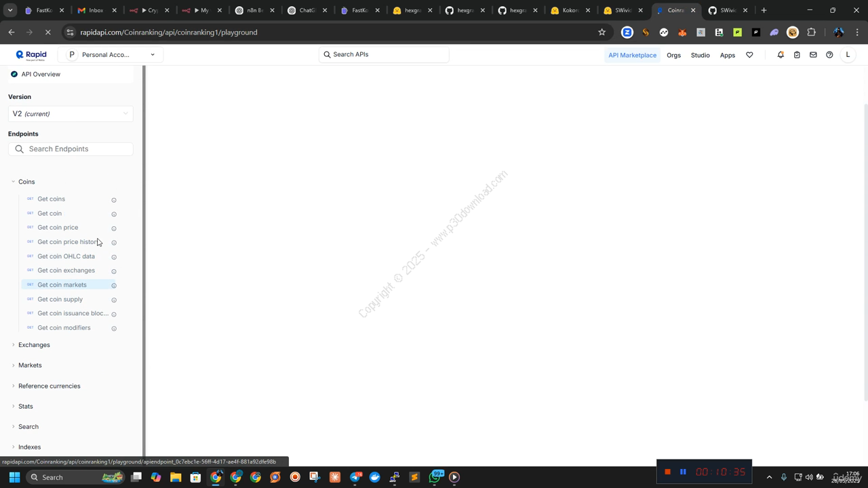Open Windows Start menu
The width and height of the screenshot is (868, 488).
click(x=14, y=477)
